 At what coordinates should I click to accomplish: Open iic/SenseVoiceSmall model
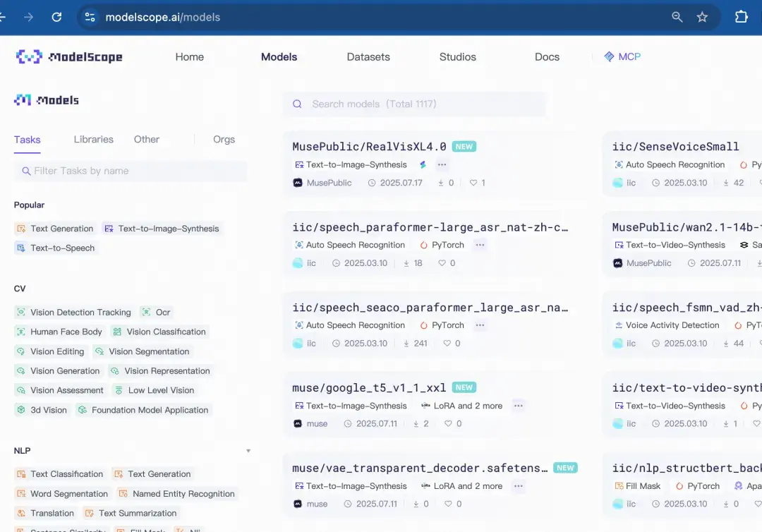(x=675, y=147)
